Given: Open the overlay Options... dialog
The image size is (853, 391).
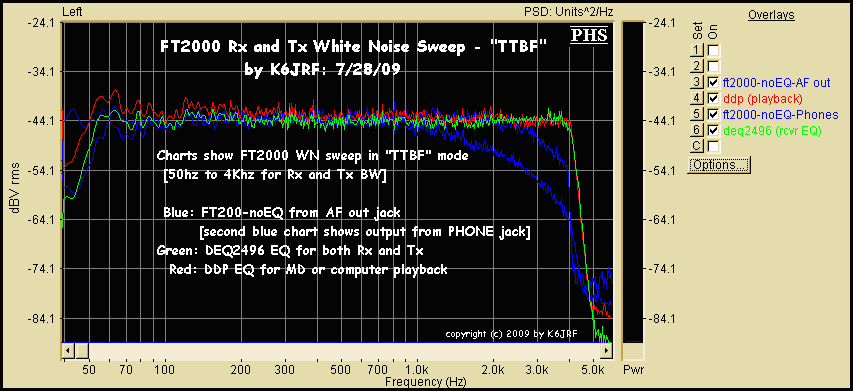Looking at the screenshot, I should tap(719, 165).
